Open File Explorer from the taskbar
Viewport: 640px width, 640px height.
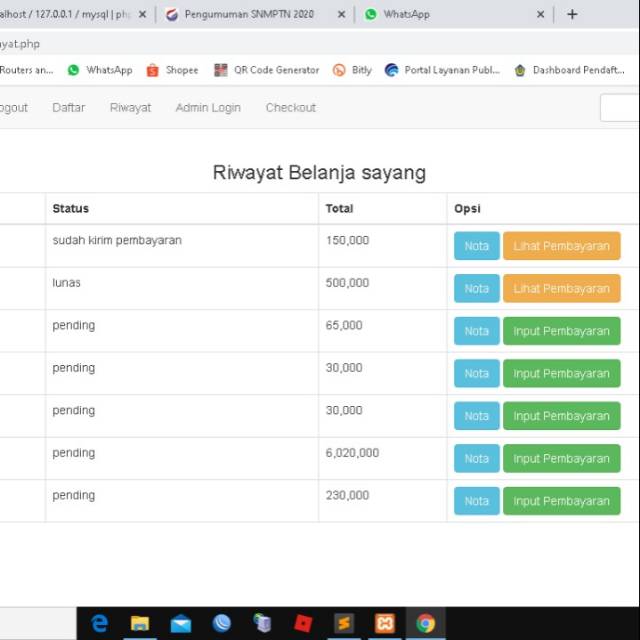[140, 624]
